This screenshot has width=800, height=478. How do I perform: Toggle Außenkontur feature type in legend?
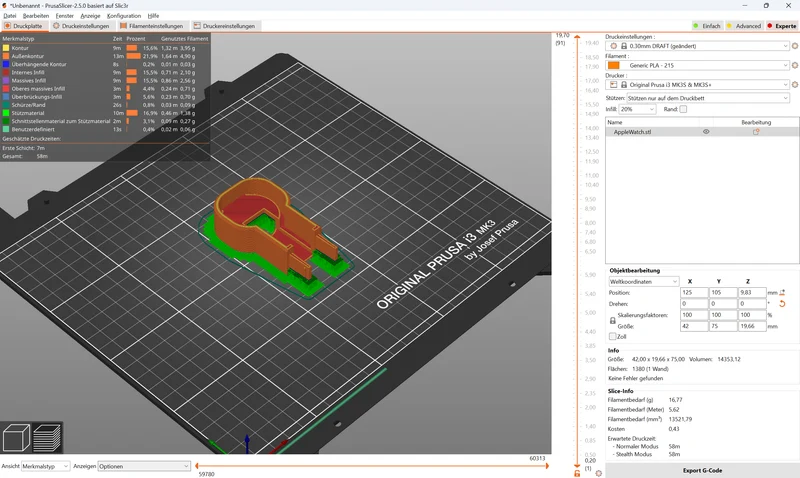pyautogui.click(x=23, y=56)
